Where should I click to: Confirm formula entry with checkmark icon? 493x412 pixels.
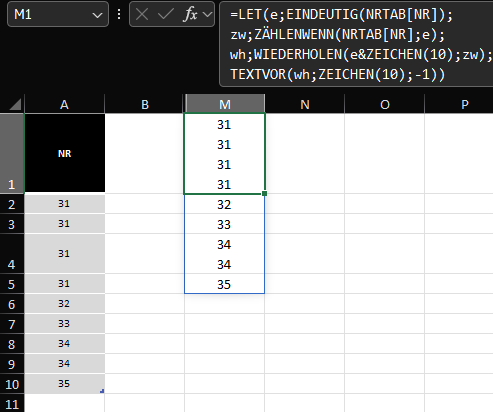tap(166, 14)
